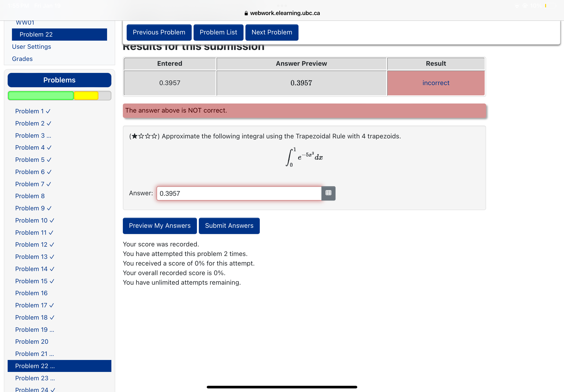Open the Problem List
Viewport: 564px width, 392px height.
click(x=218, y=32)
